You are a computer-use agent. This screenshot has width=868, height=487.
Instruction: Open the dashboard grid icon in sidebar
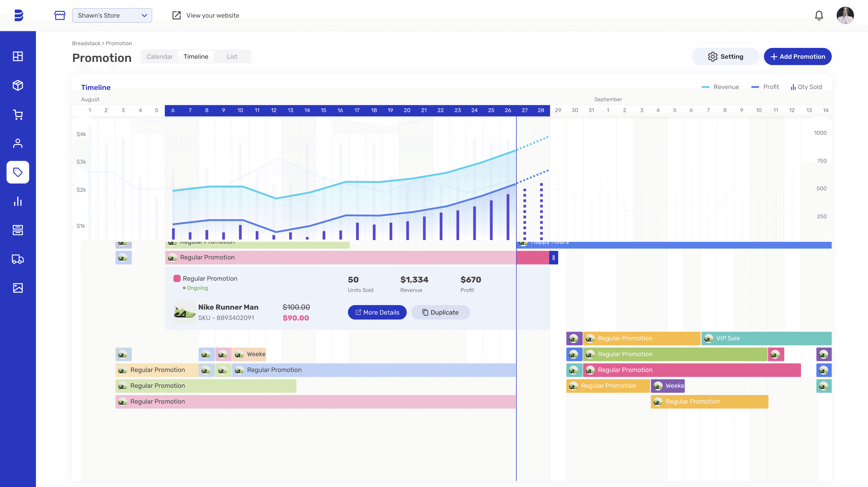point(18,56)
